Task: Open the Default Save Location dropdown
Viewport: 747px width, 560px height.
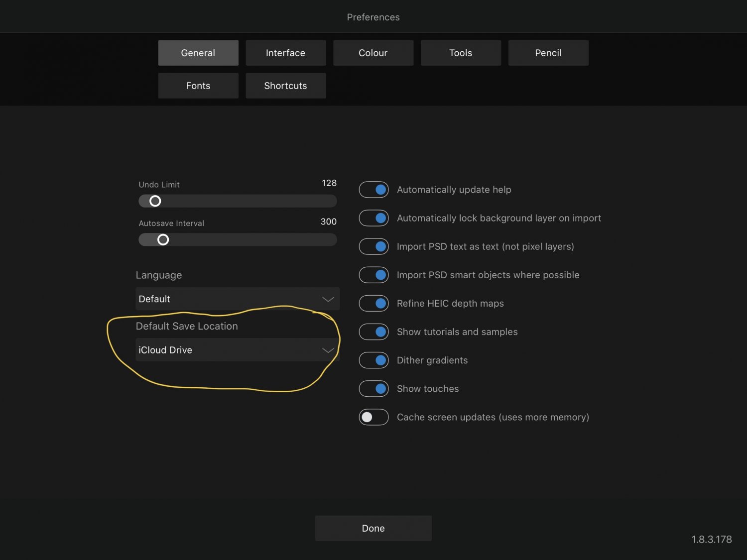Action: (x=238, y=349)
